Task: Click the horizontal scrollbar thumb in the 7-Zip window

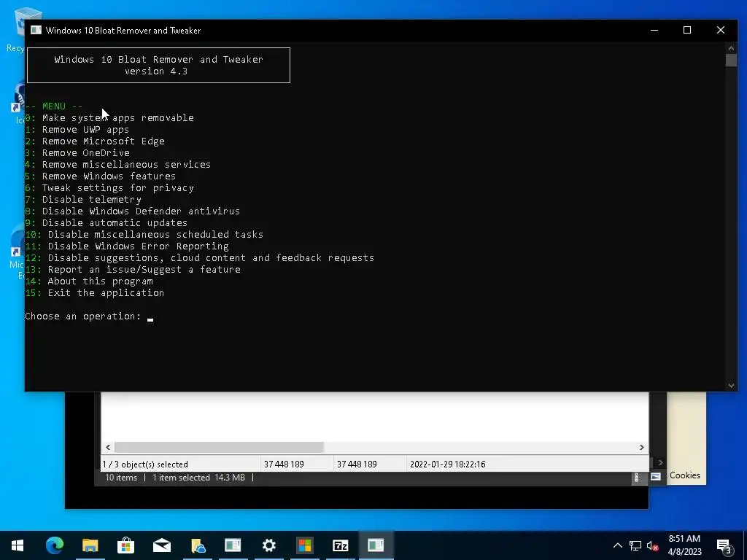Action: [x=219, y=447]
